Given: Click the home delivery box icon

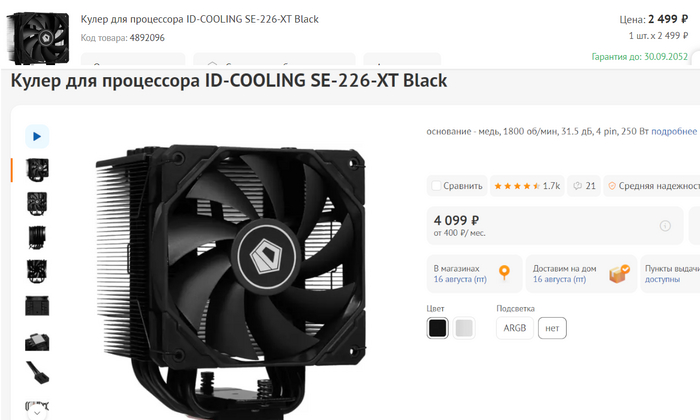Looking at the screenshot, I should click(x=620, y=274).
